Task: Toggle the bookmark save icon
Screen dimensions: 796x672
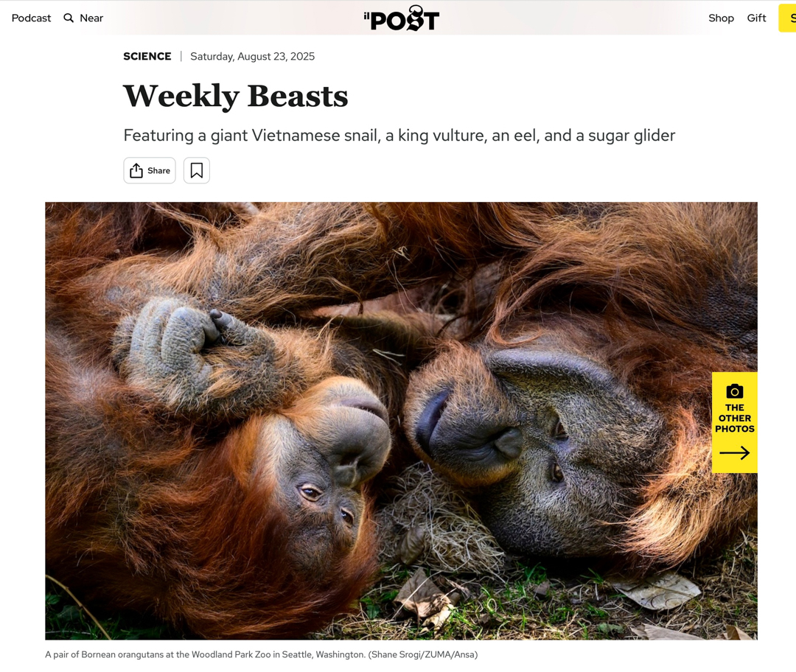Action: [197, 170]
